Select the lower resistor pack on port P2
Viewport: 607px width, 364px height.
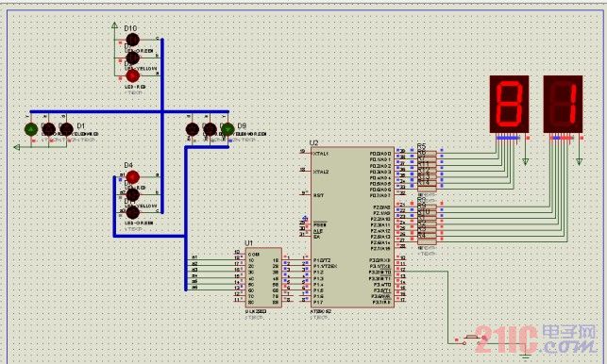427,223
